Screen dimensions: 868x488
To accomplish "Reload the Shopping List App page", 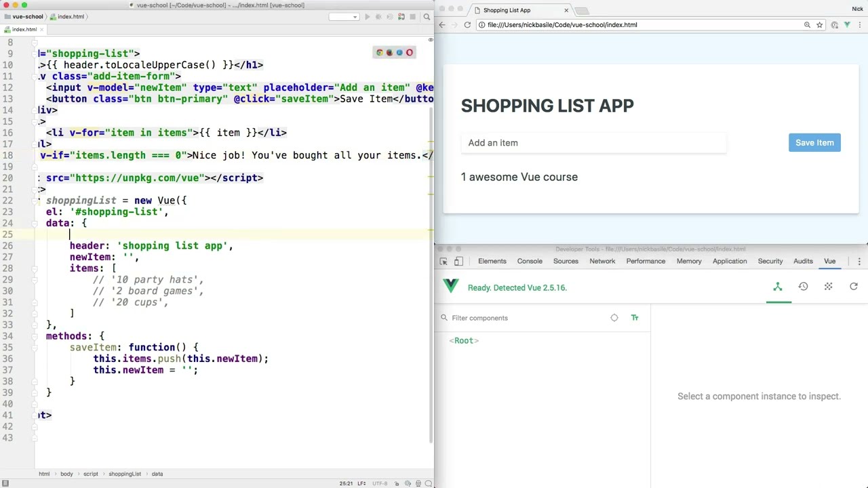I will [467, 25].
